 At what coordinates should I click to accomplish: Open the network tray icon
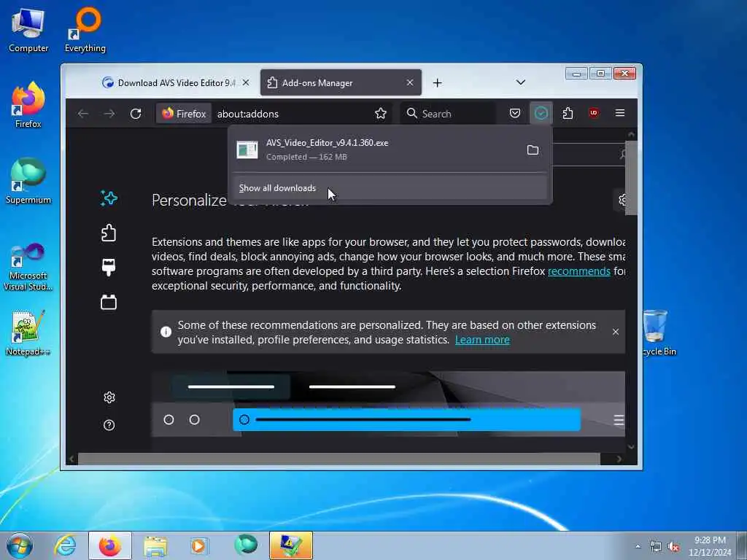(656, 546)
